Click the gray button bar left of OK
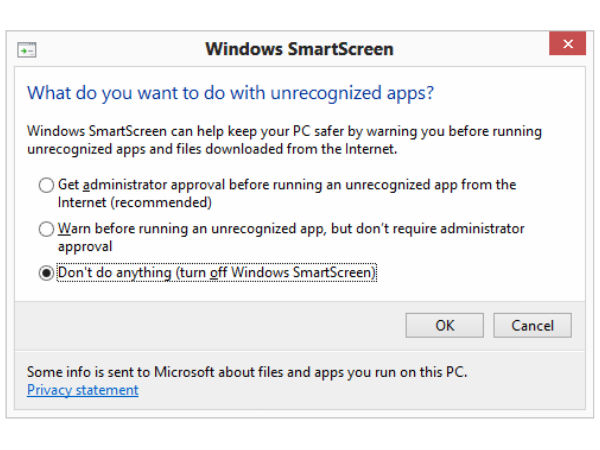This screenshot has height=450, width=600. click(x=200, y=325)
